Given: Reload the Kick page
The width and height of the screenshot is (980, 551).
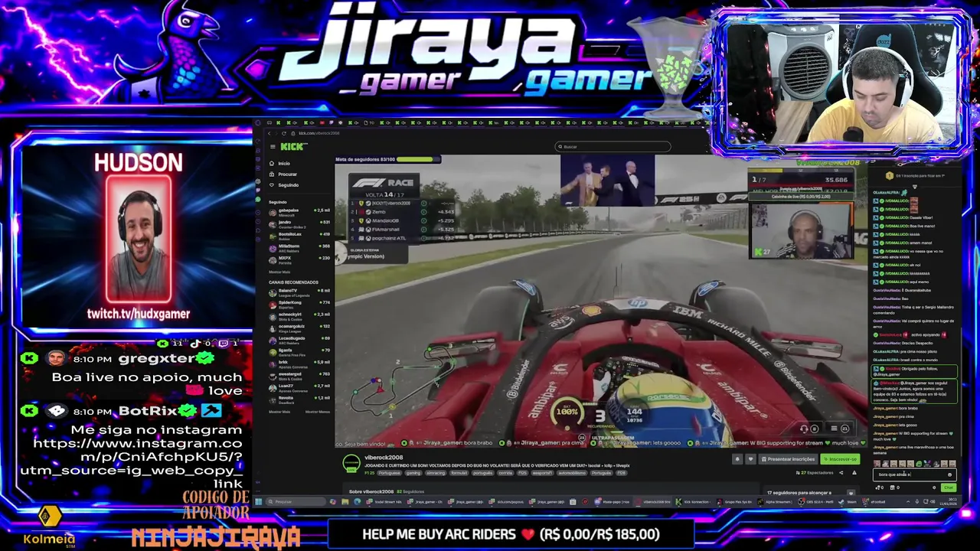Looking at the screenshot, I should [x=284, y=133].
